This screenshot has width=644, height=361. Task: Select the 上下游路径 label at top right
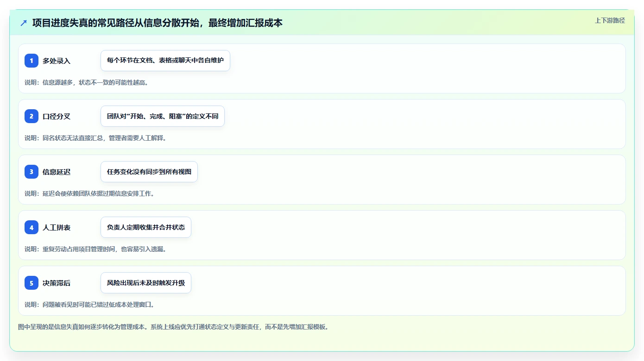click(610, 20)
